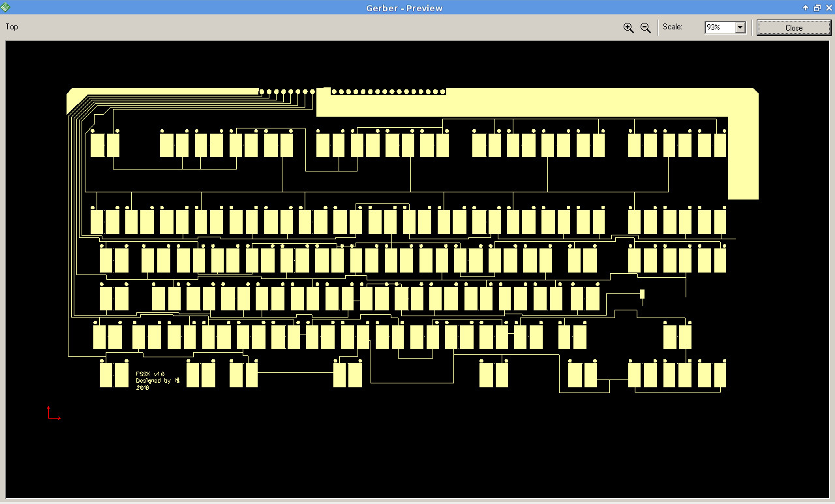Screen dimensions: 835x504
Task: Open the Scale dropdown arrow
Action: [740, 27]
